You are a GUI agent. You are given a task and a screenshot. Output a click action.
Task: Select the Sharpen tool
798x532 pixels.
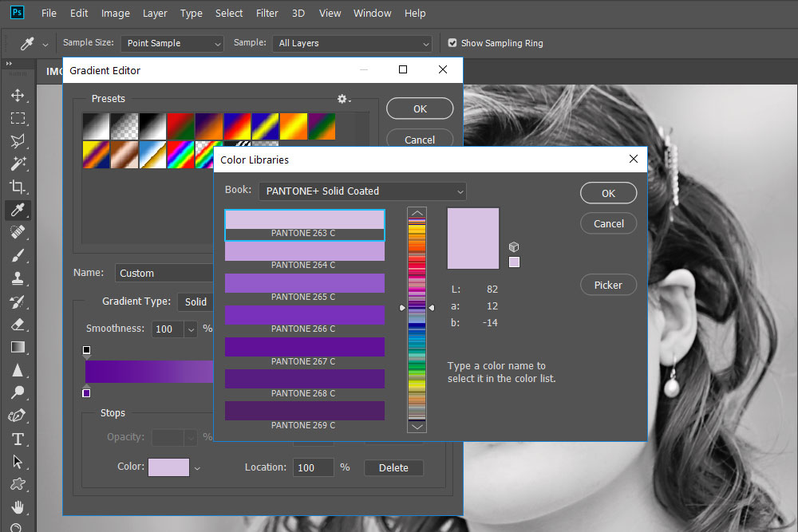click(x=18, y=370)
